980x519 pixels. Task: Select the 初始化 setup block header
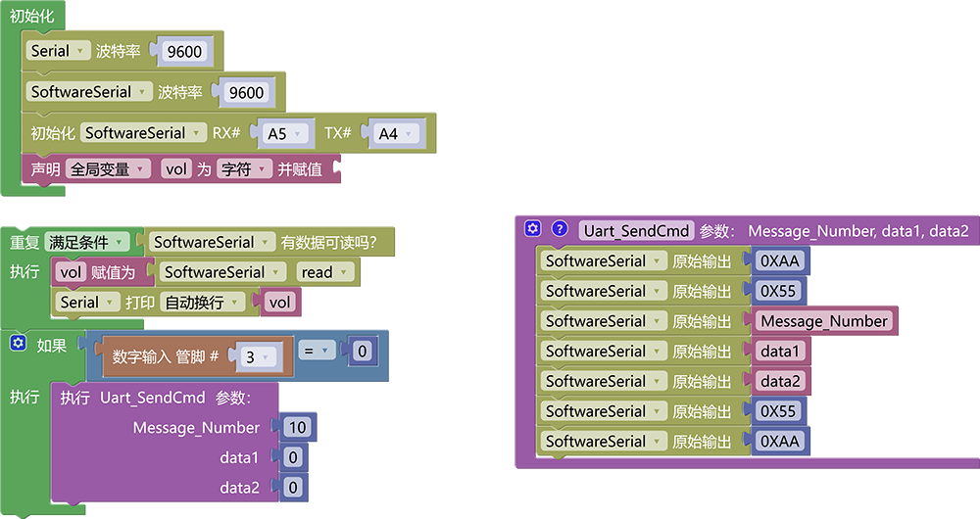point(32,16)
